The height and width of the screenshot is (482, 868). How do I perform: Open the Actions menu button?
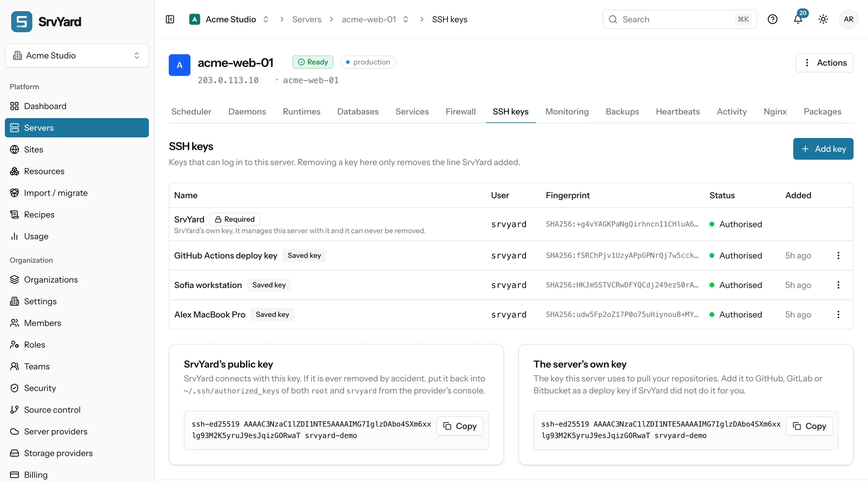click(825, 63)
